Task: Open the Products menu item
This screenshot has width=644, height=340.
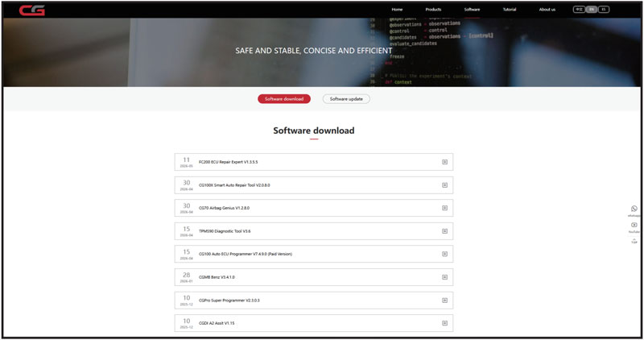Action: [x=433, y=10]
